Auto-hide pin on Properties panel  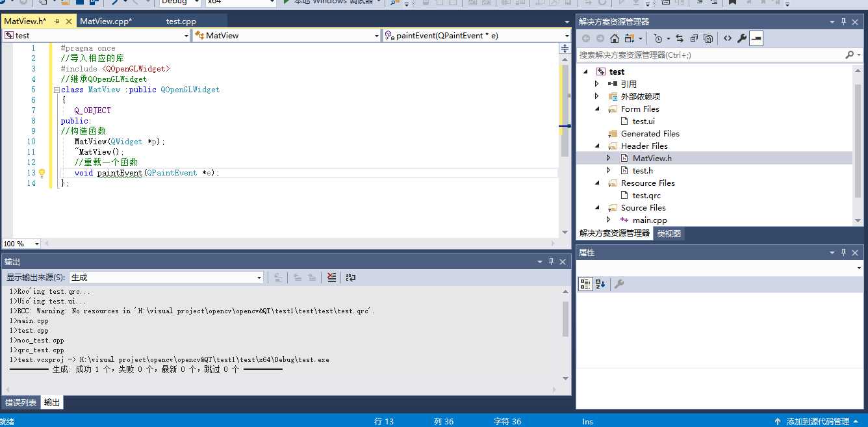tap(844, 252)
